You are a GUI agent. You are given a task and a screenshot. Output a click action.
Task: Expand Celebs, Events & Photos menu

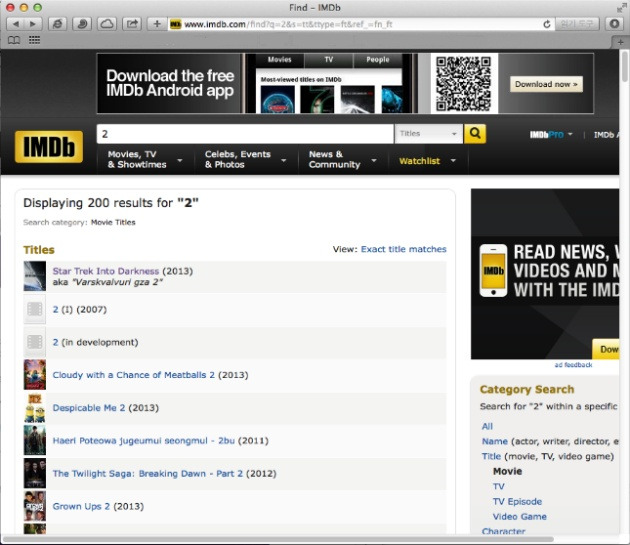point(245,160)
